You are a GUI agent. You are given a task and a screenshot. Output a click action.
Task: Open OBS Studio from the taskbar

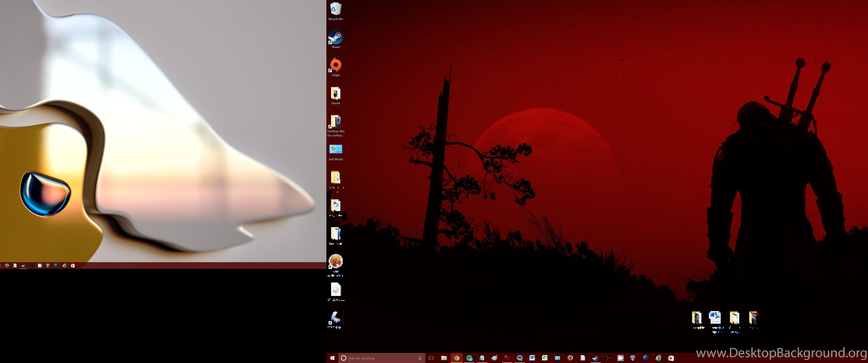(x=608, y=358)
